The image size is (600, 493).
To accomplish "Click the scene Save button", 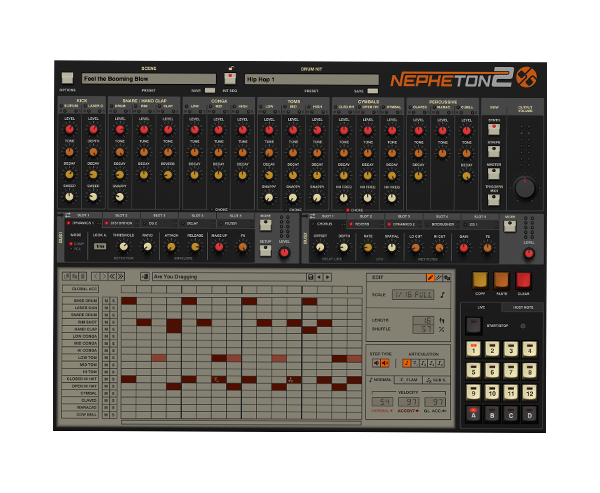I will pyautogui.click(x=210, y=91).
